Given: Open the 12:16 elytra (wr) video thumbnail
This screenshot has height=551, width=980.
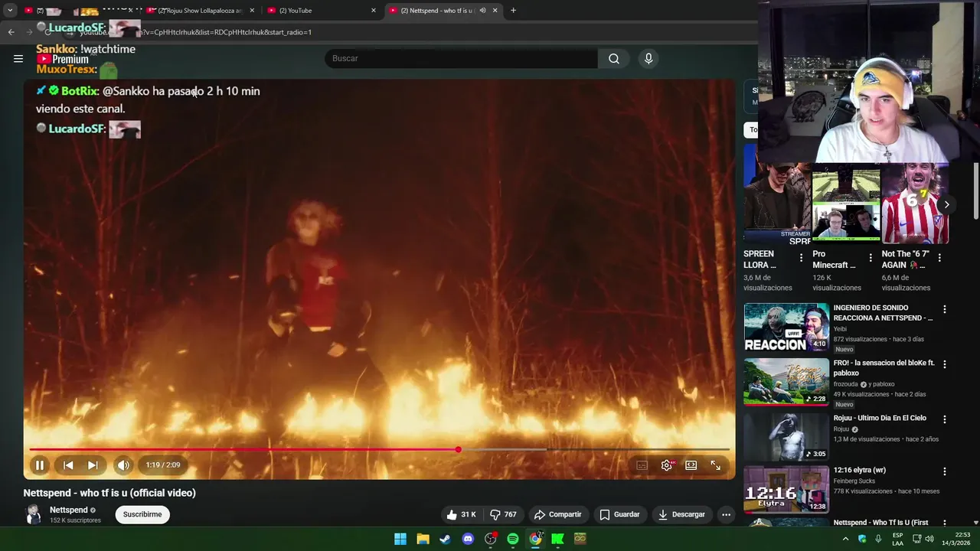Looking at the screenshot, I should click(x=786, y=489).
